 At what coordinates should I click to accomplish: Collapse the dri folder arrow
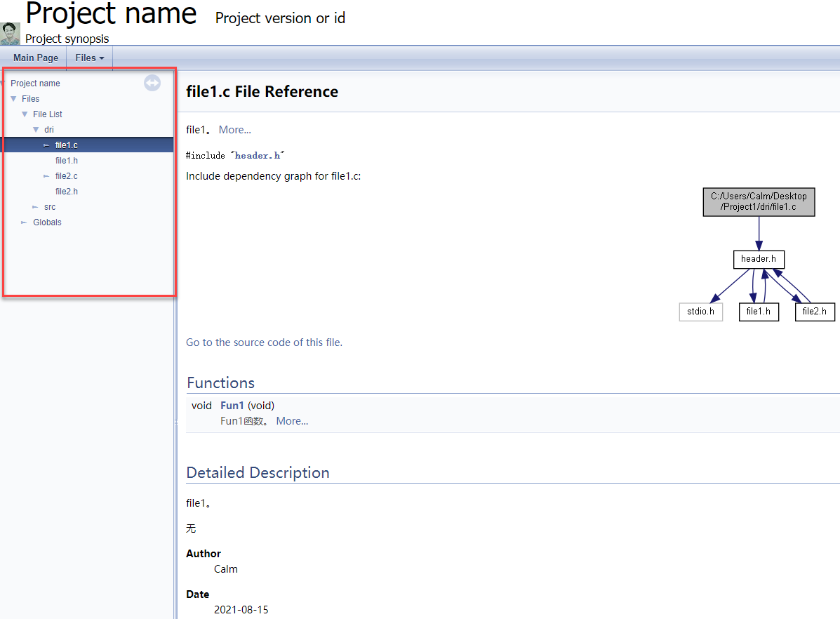coord(36,130)
